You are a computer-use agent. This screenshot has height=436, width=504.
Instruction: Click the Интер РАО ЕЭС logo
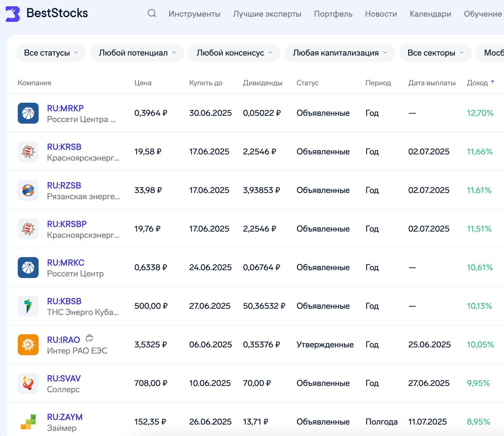28,345
